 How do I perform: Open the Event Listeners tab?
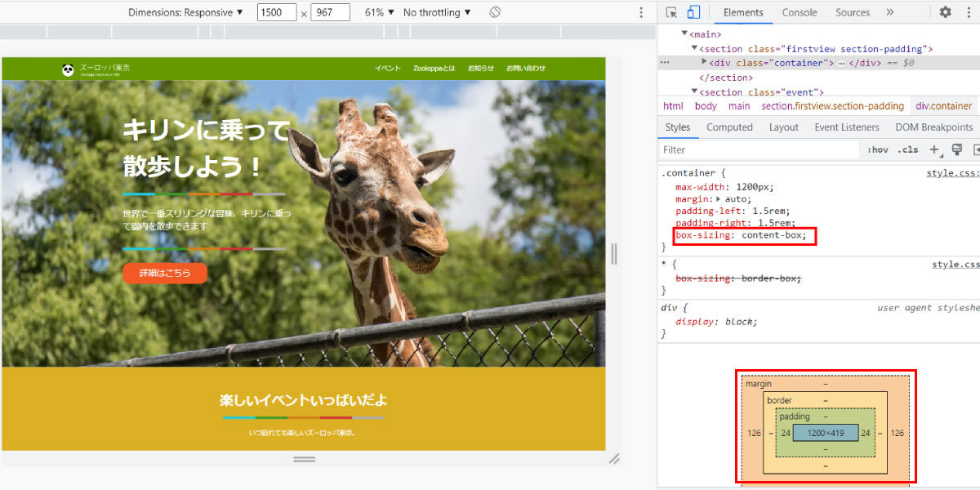coord(847,127)
